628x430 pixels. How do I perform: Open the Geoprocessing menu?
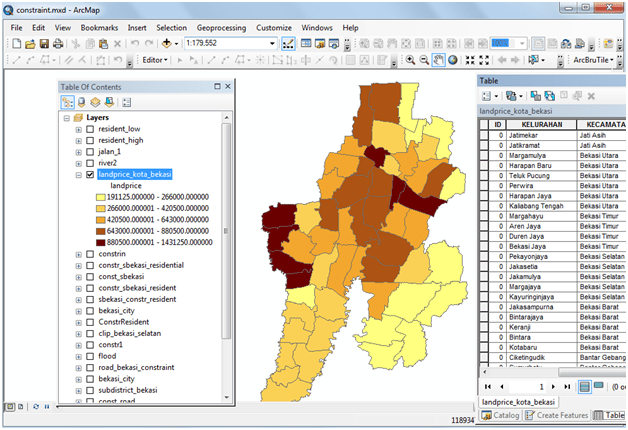click(x=222, y=28)
